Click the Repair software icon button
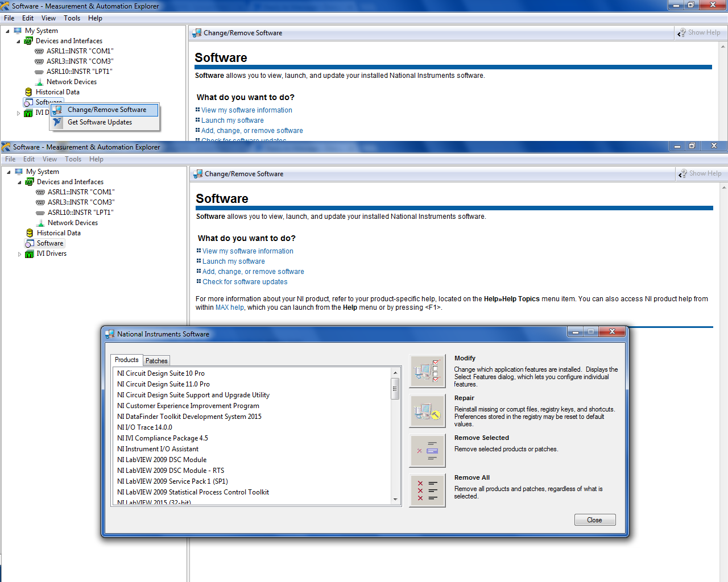This screenshot has height=582, width=728. click(428, 411)
